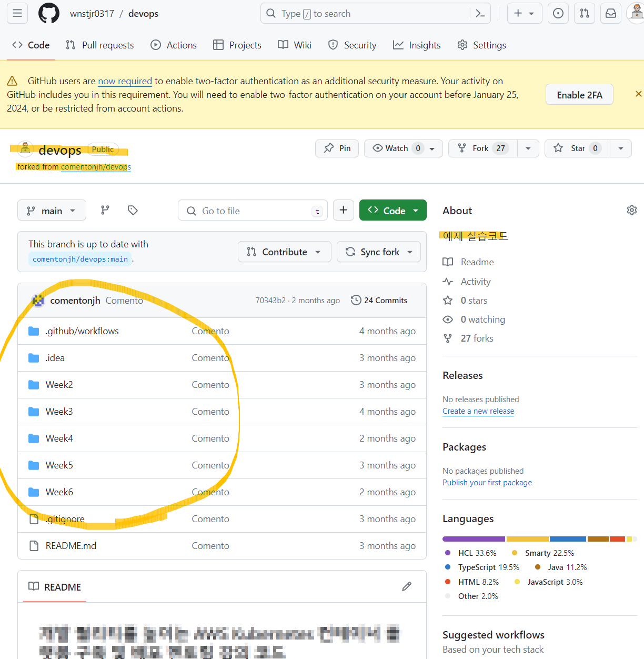Open the Week5 folder
The height and width of the screenshot is (659, 644).
click(x=59, y=465)
